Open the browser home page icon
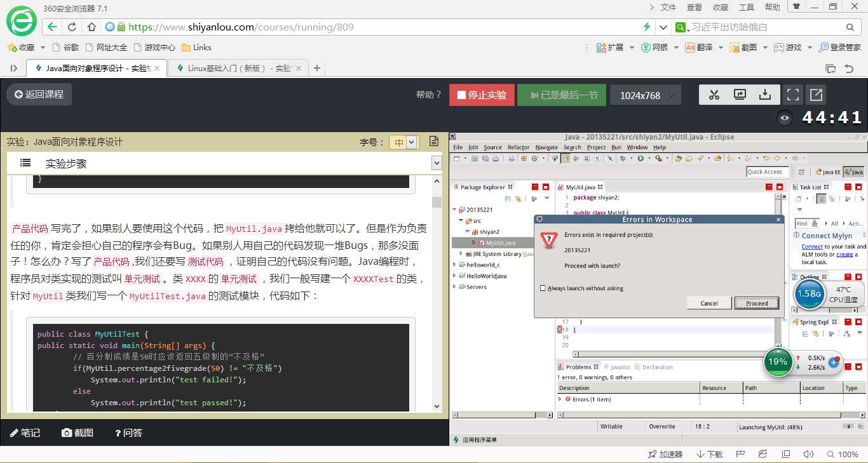 [x=92, y=27]
